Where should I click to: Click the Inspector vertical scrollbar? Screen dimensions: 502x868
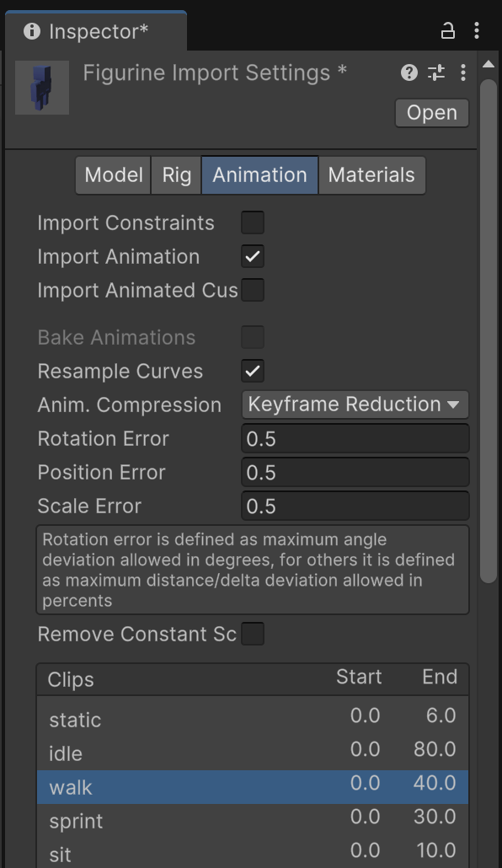click(x=489, y=331)
